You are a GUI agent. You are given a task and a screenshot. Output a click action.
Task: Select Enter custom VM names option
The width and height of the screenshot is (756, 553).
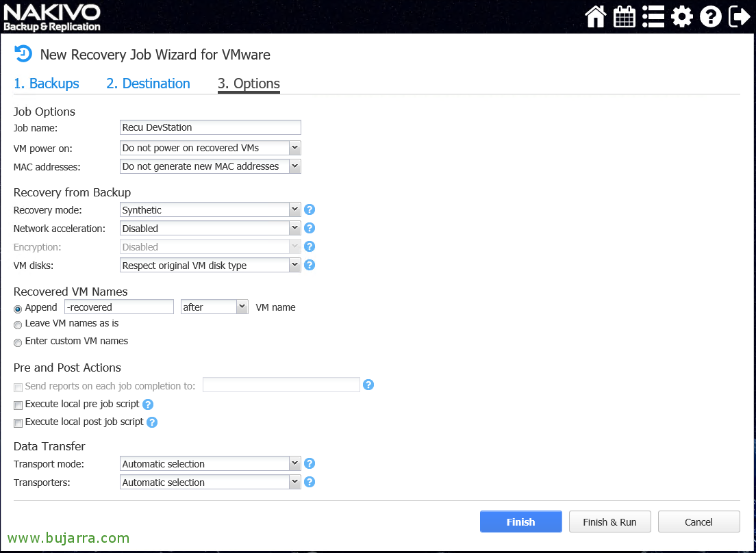click(x=18, y=343)
